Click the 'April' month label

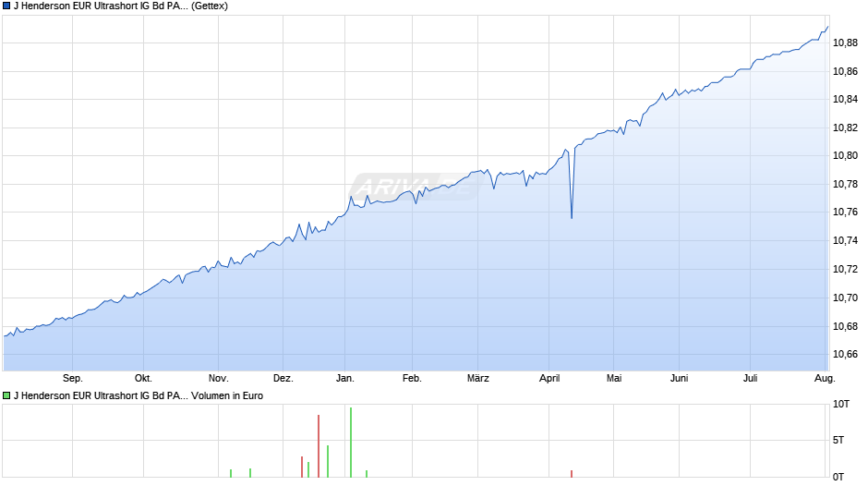[x=549, y=379]
